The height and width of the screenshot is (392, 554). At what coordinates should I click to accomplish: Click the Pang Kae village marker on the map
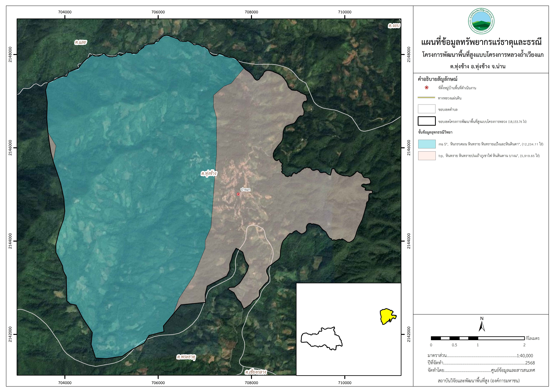pyautogui.click(x=238, y=194)
